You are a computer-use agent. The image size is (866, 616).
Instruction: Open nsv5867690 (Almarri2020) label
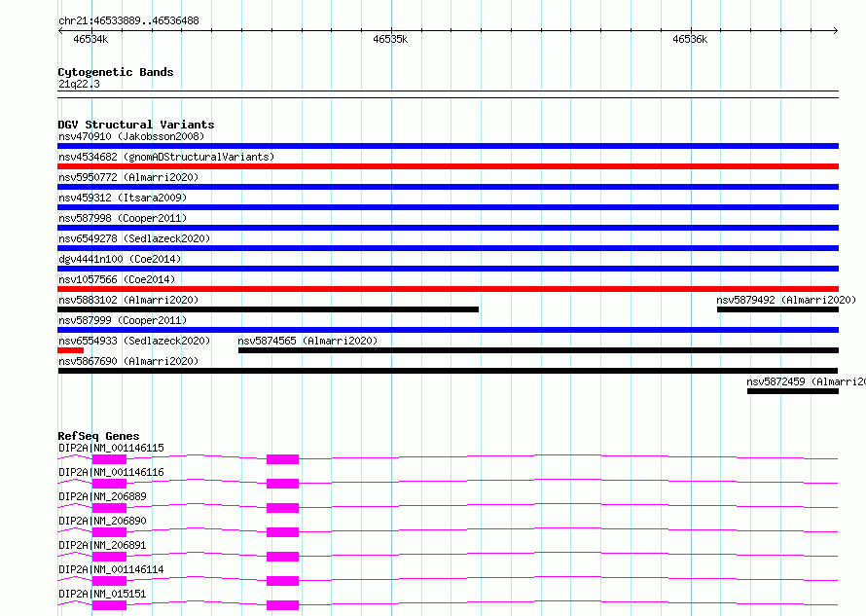click(x=128, y=361)
